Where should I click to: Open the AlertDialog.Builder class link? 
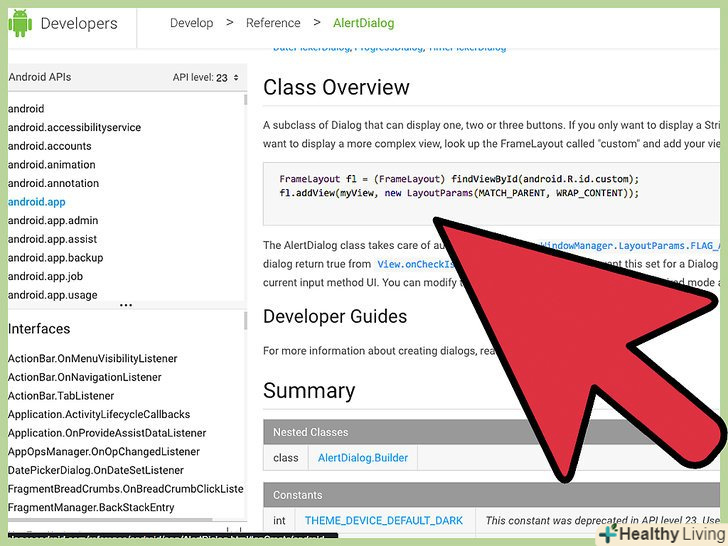pos(363,458)
